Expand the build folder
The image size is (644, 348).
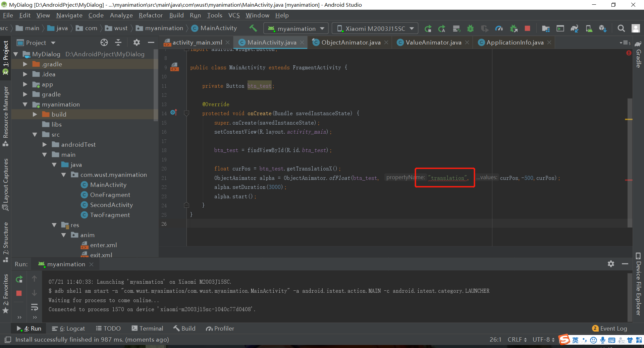[35, 114]
